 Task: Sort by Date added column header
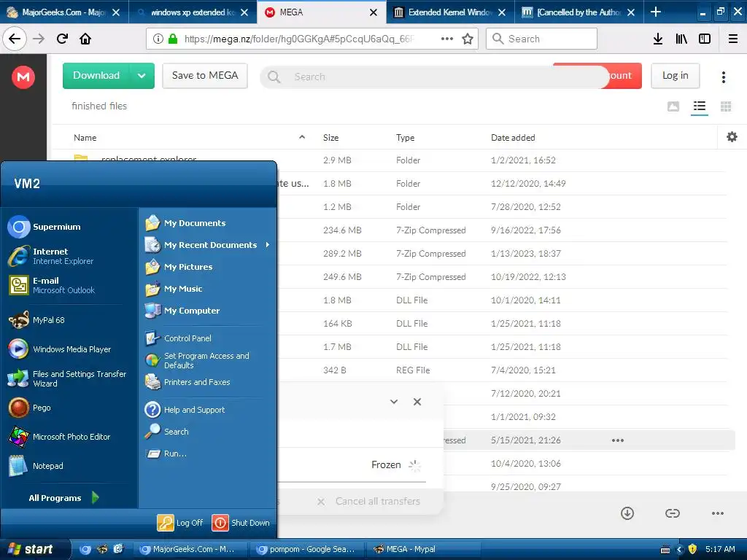click(x=513, y=138)
